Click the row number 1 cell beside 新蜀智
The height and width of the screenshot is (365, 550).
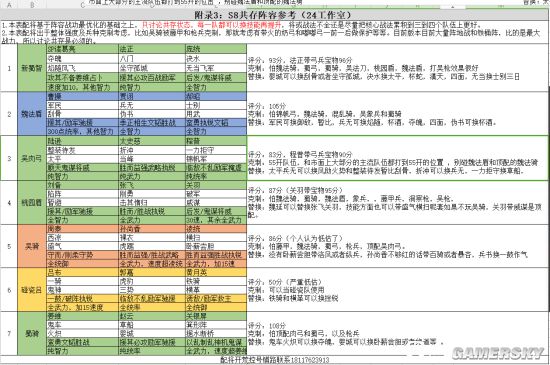9,68
